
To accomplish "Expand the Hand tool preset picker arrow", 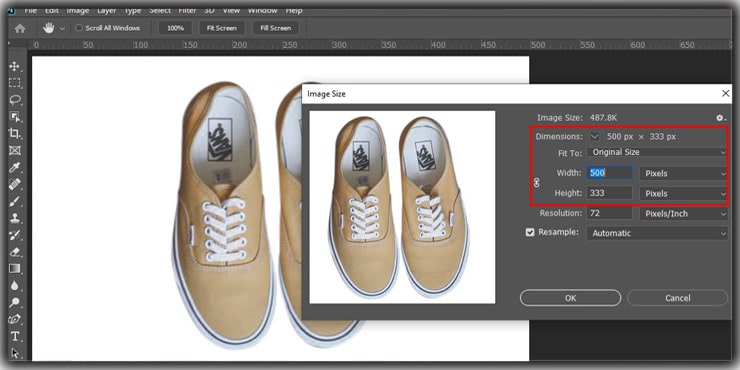I will click(x=62, y=29).
